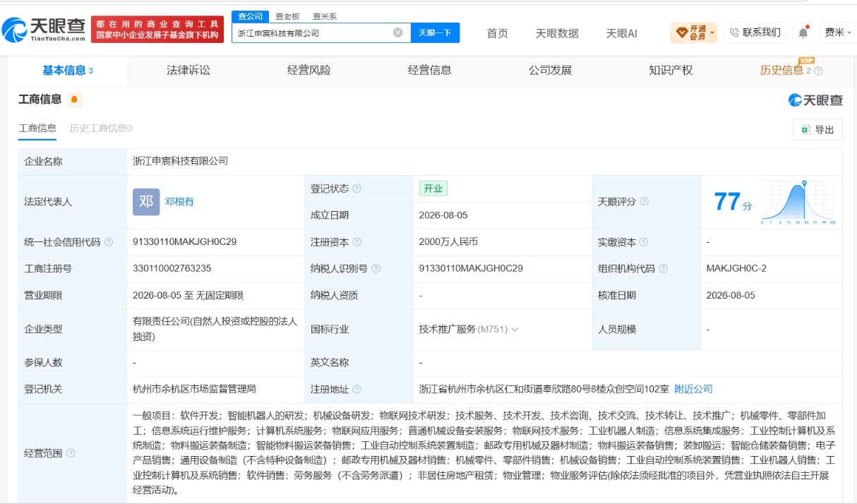857x504 pixels.
Task: Open help icon next to 组织机构代码
Action: pos(663,269)
